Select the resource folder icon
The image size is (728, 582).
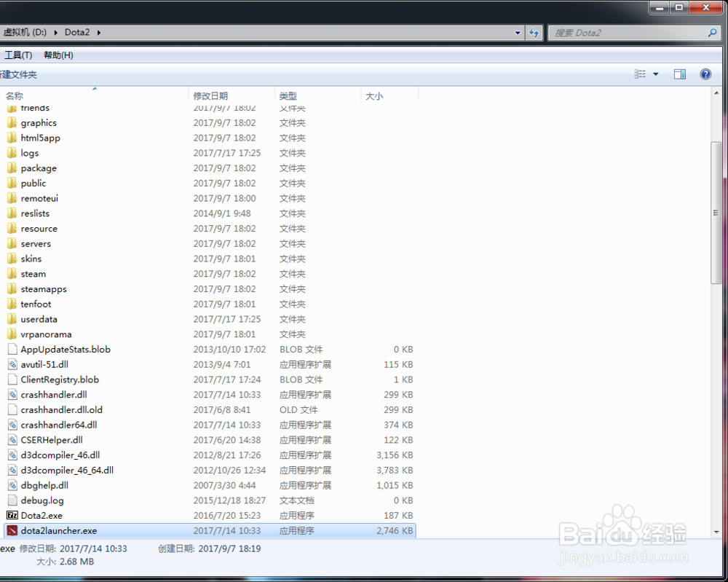12,229
